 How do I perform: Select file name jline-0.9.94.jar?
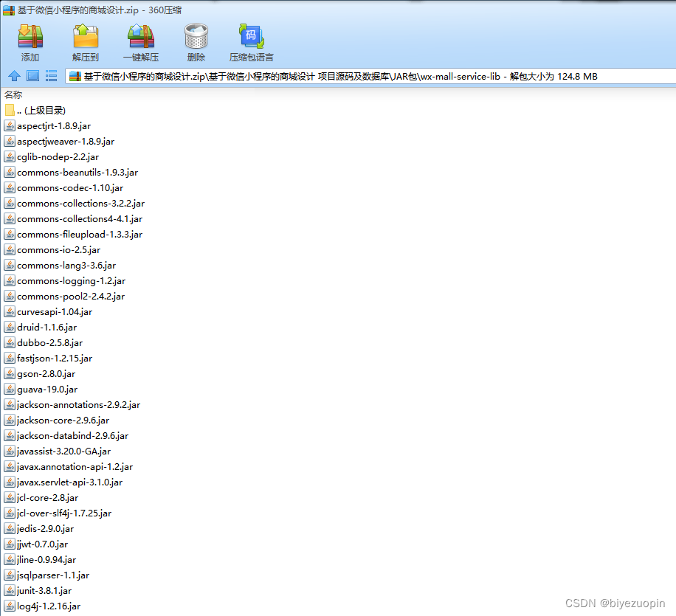[x=46, y=560]
